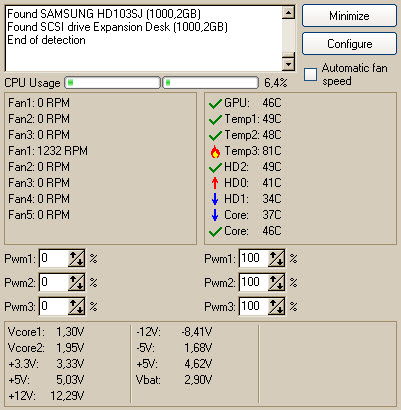Click the left Pwm2 value field
This screenshot has height=410, width=401.
point(54,283)
